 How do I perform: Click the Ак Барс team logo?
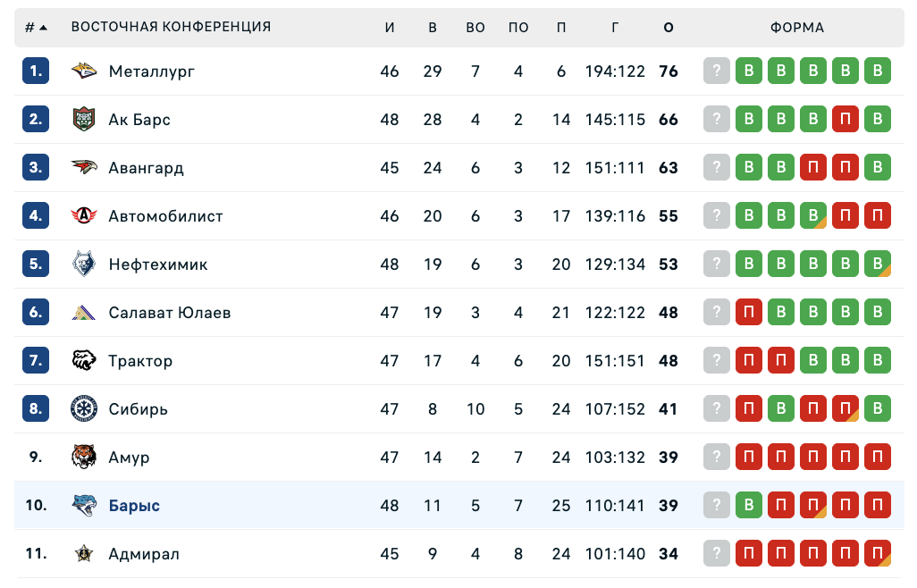[84, 120]
